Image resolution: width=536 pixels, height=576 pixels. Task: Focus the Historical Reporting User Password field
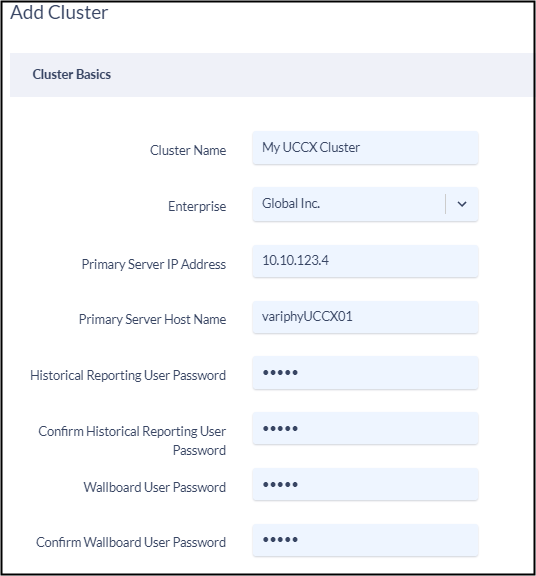[x=365, y=373]
